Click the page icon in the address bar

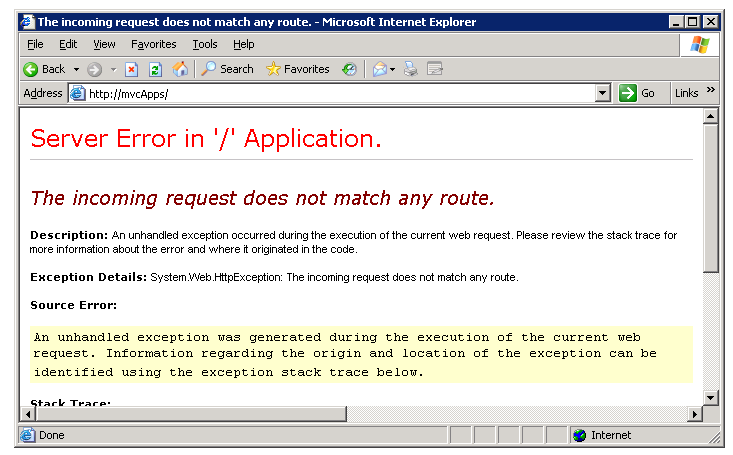78,94
